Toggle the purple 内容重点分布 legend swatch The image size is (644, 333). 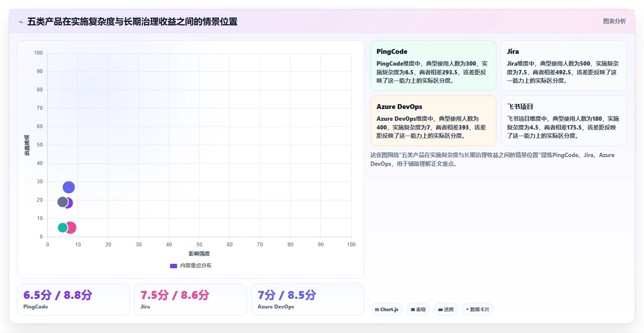(173, 266)
